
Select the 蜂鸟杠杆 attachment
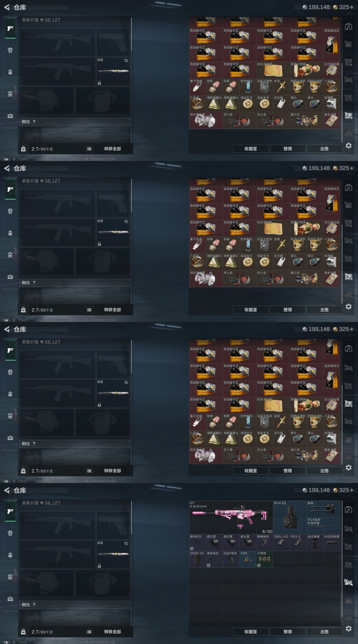[198, 542]
